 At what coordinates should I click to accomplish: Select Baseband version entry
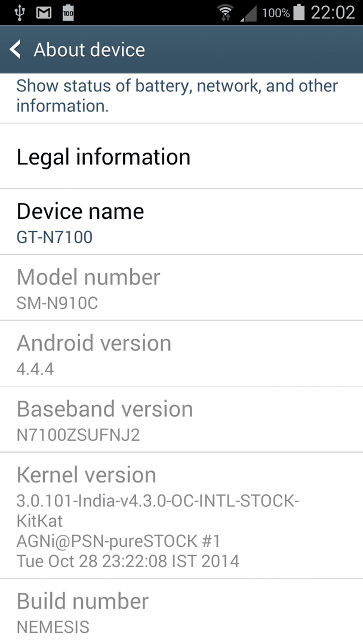pyautogui.click(x=181, y=419)
